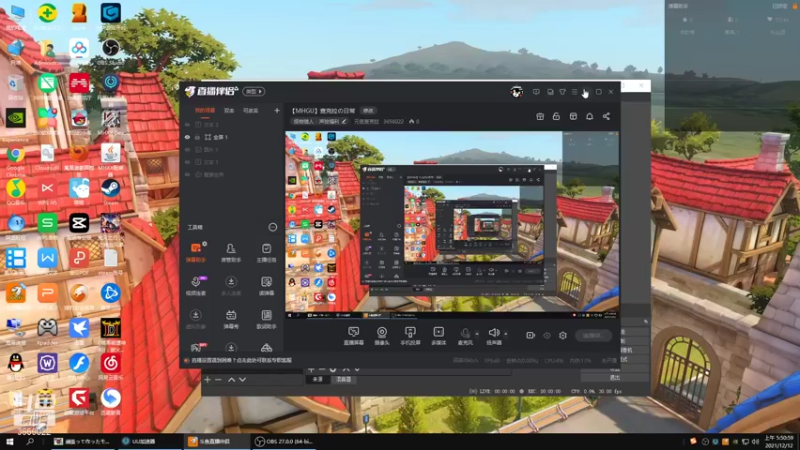
Task: Open the user avatar in the title bar
Action: click(516, 92)
